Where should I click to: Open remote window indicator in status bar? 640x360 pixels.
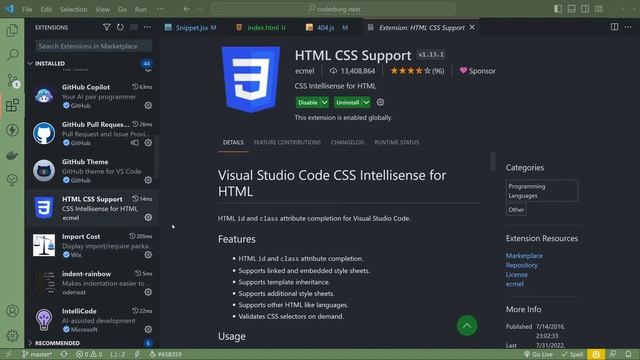click(x=8, y=354)
